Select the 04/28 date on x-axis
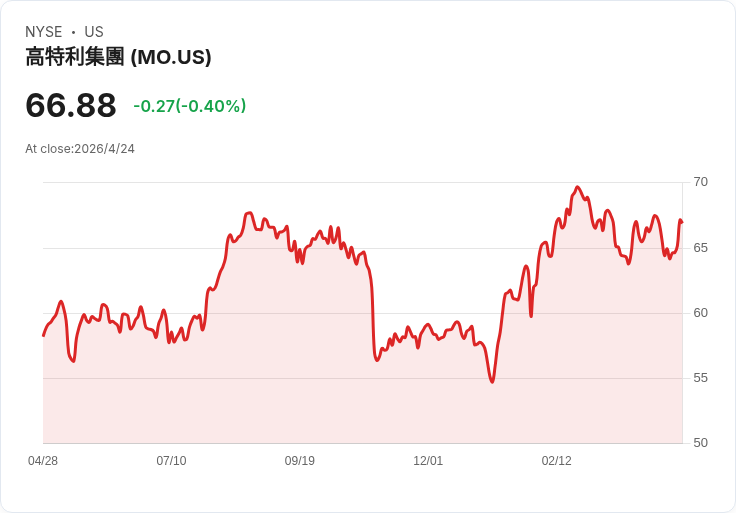Viewport: 736px width, 513px height. click(43, 461)
